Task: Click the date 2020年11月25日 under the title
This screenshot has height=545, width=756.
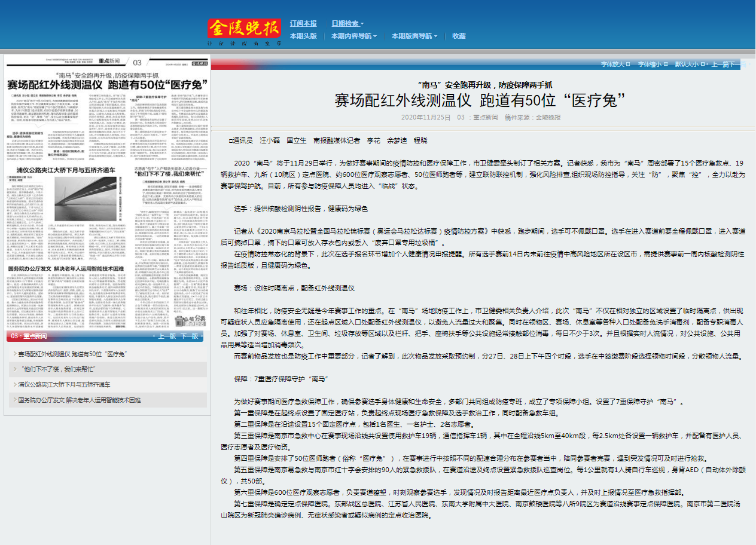Action: [x=426, y=117]
